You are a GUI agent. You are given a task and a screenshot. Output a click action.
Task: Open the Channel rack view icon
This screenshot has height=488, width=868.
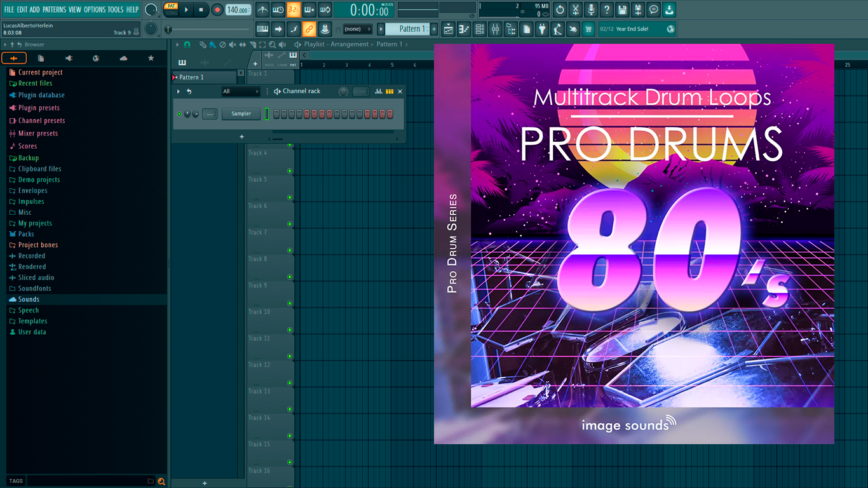click(480, 29)
